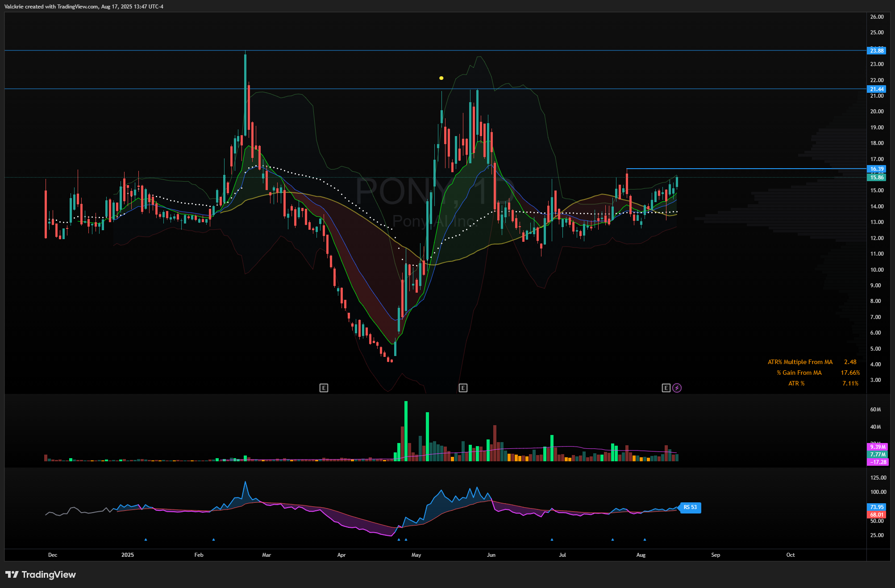
Task: Open the August earnings E marker
Action: [x=666, y=388]
